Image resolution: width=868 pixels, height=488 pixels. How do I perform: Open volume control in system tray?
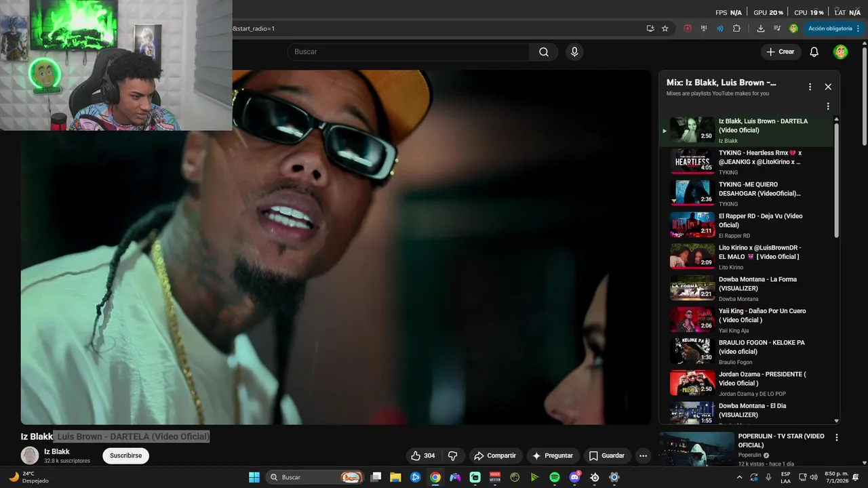click(x=814, y=477)
